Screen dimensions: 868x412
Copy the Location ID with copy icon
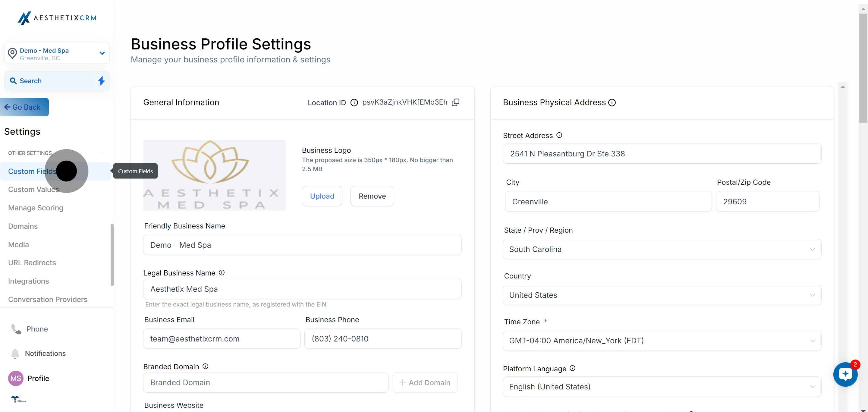[456, 102]
